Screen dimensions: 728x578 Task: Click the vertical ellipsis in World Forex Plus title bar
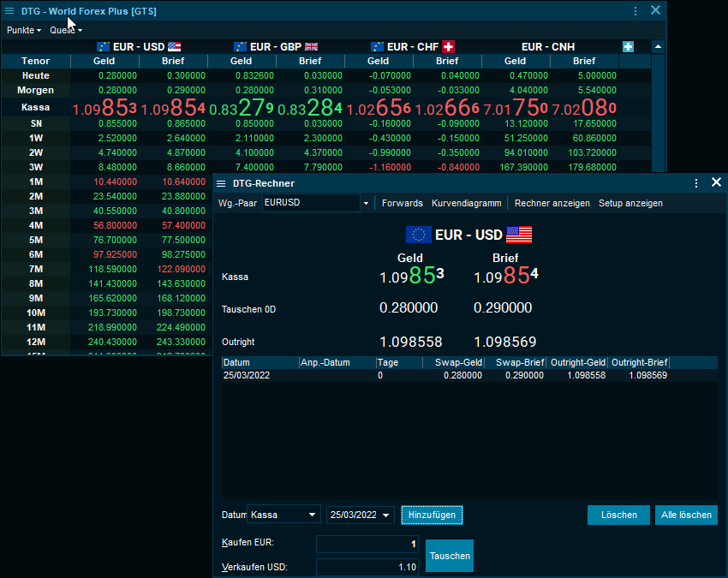(636, 11)
